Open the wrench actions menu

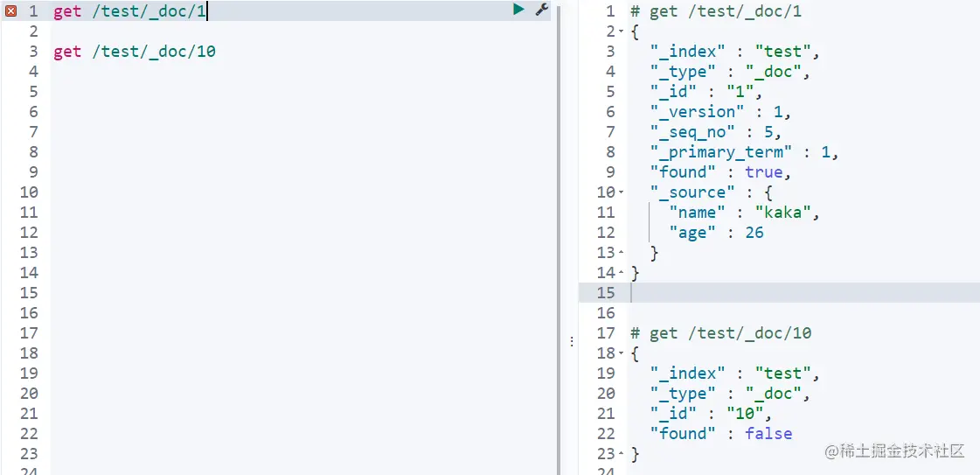coord(541,10)
